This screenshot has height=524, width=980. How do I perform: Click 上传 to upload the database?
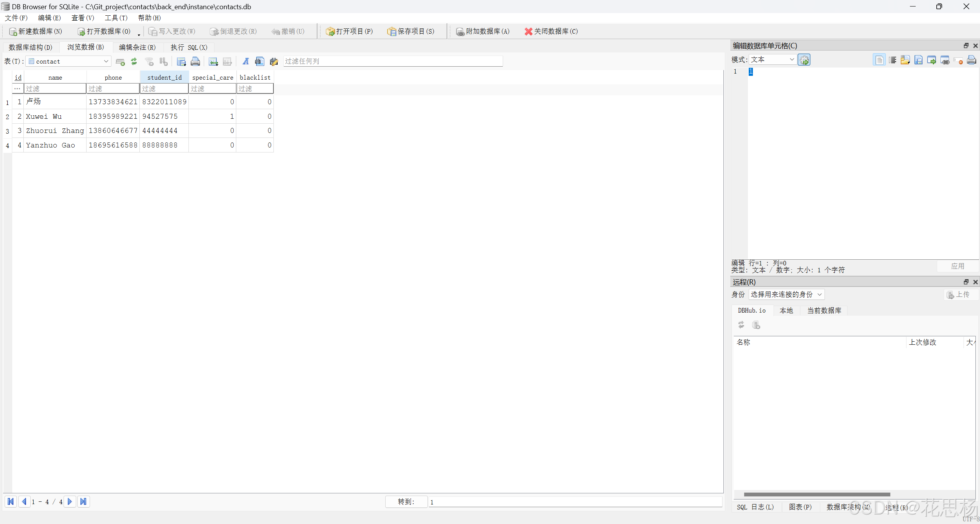click(959, 295)
